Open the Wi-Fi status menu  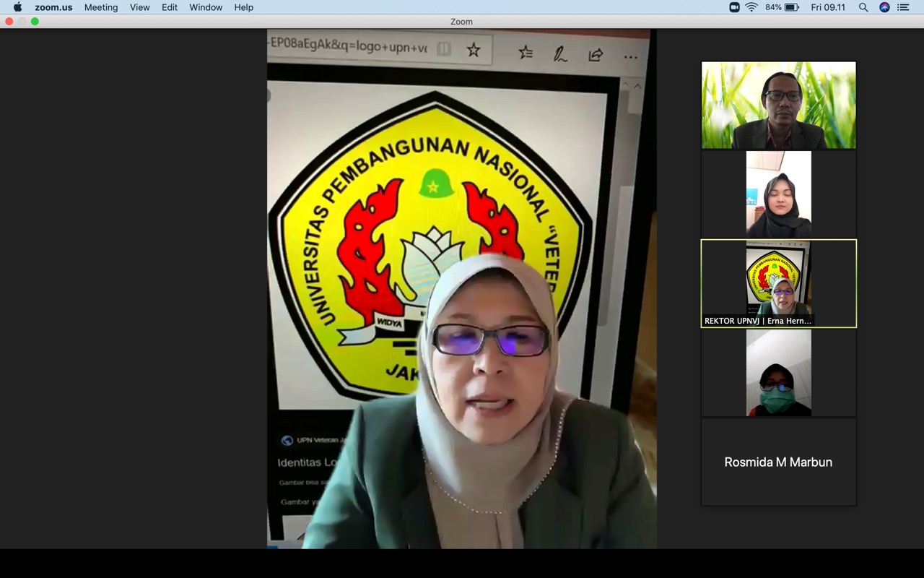(751, 7)
